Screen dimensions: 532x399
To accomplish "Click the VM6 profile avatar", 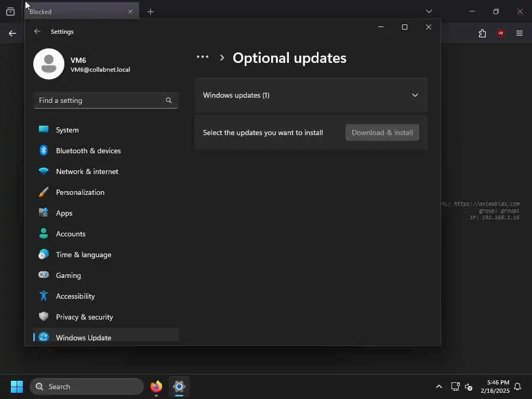I will pyautogui.click(x=49, y=64).
